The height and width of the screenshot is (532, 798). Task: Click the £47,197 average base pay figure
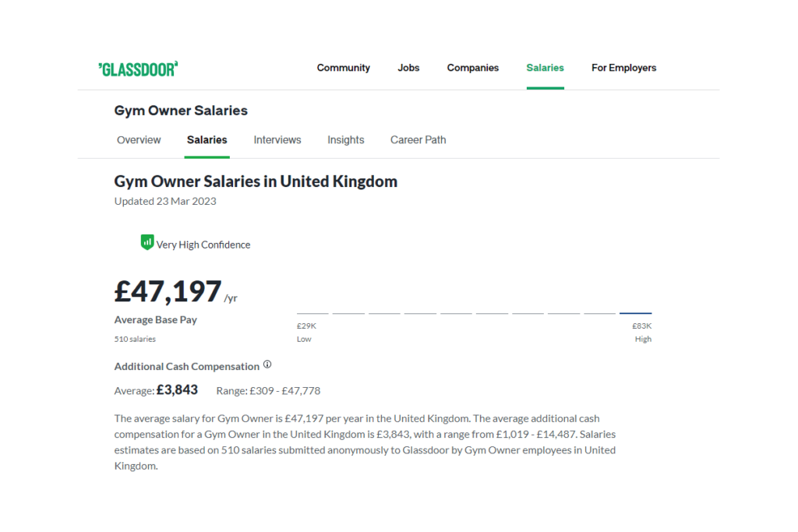point(168,291)
